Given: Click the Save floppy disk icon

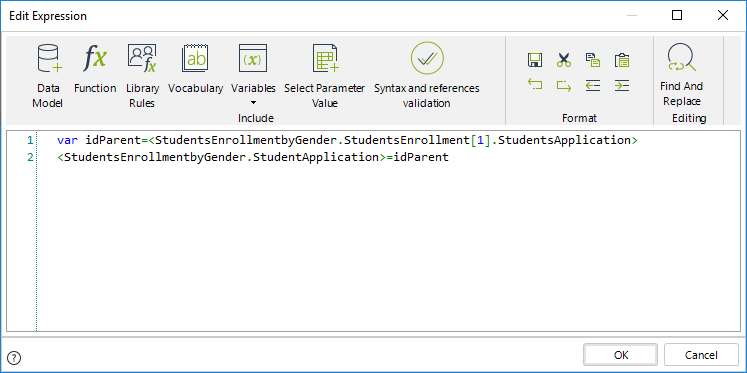Looking at the screenshot, I should tap(535, 60).
